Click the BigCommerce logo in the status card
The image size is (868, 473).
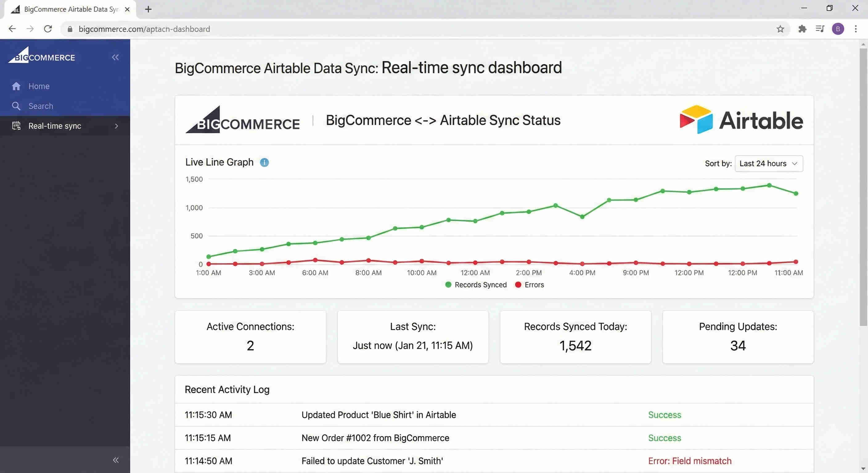point(242,119)
